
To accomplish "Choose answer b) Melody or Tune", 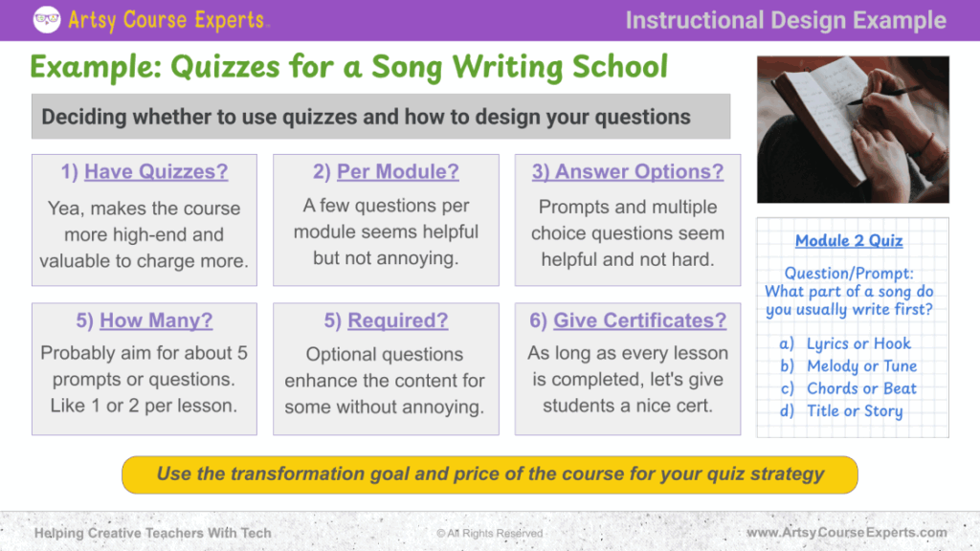I will (861, 365).
